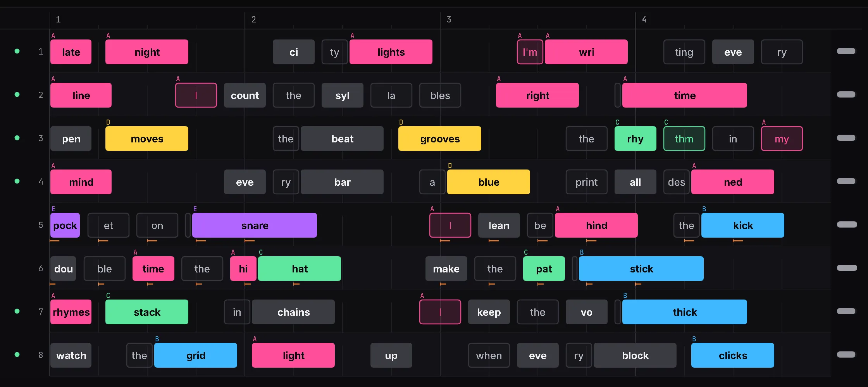Select the pink 'ned' syllable block
This screenshot has width=868, height=387.
733,182
